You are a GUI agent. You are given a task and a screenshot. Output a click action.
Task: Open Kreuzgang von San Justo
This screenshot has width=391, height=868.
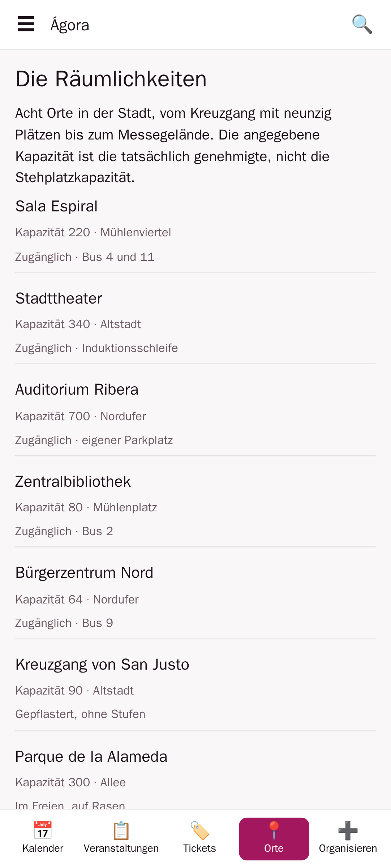(x=195, y=689)
